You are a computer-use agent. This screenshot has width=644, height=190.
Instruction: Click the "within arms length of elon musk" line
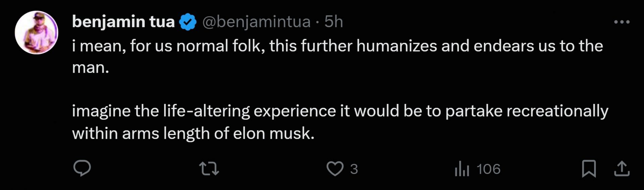pyautogui.click(x=193, y=133)
